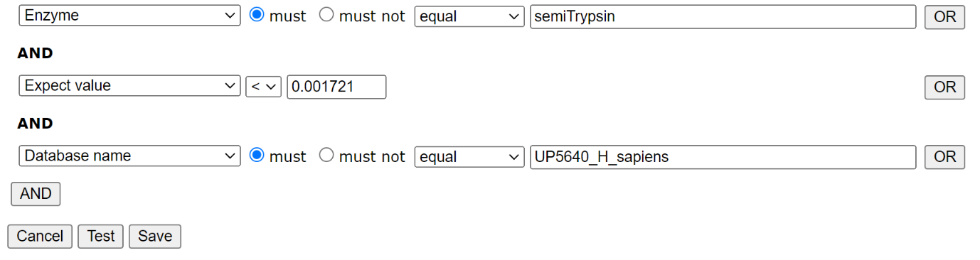Open the Database name field dropdown
The width and height of the screenshot is (980, 260).
click(x=129, y=156)
